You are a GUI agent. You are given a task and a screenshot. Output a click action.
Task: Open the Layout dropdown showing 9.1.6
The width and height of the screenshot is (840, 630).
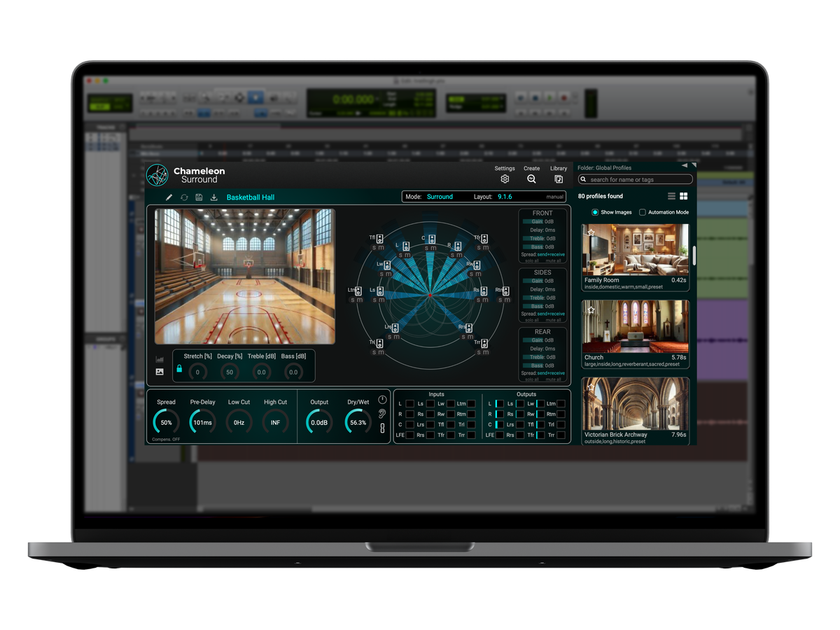pyautogui.click(x=505, y=197)
